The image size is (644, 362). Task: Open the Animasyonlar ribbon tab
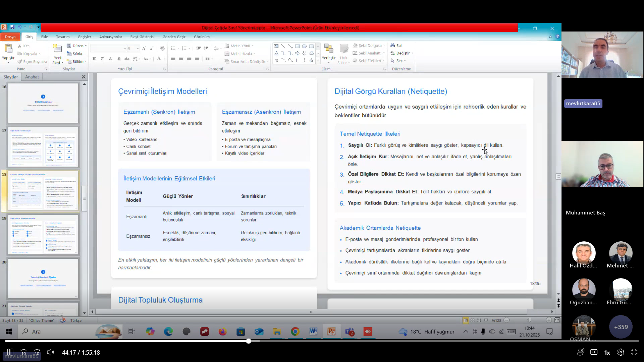(110, 37)
